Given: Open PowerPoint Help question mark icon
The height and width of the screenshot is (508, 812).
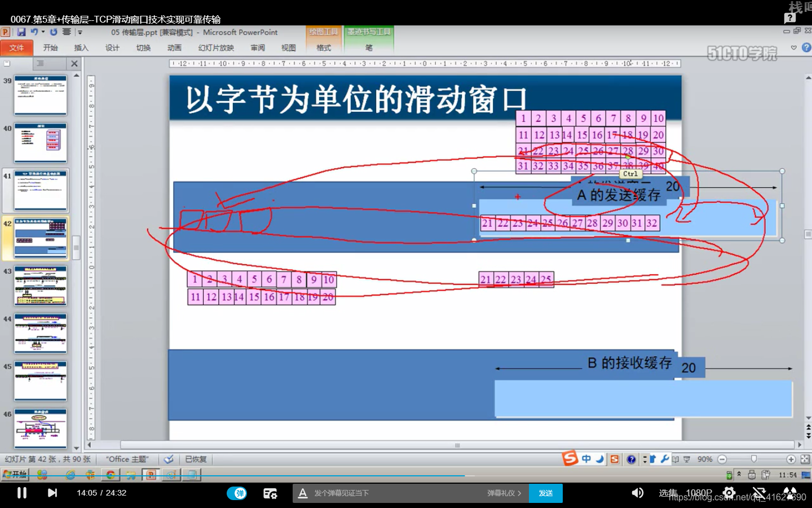Looking at the screenshot, I should 806,48.
